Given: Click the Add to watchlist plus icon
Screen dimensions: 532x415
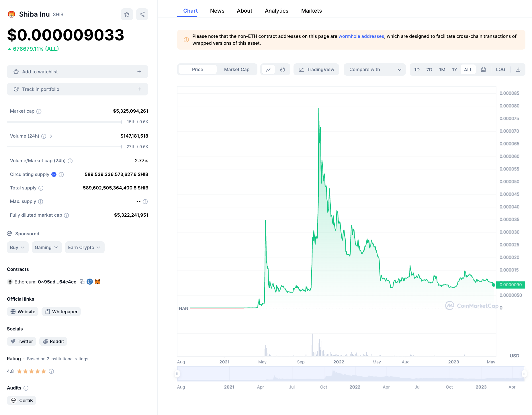Looking at the screenshot, I should [x=139, y=72].
